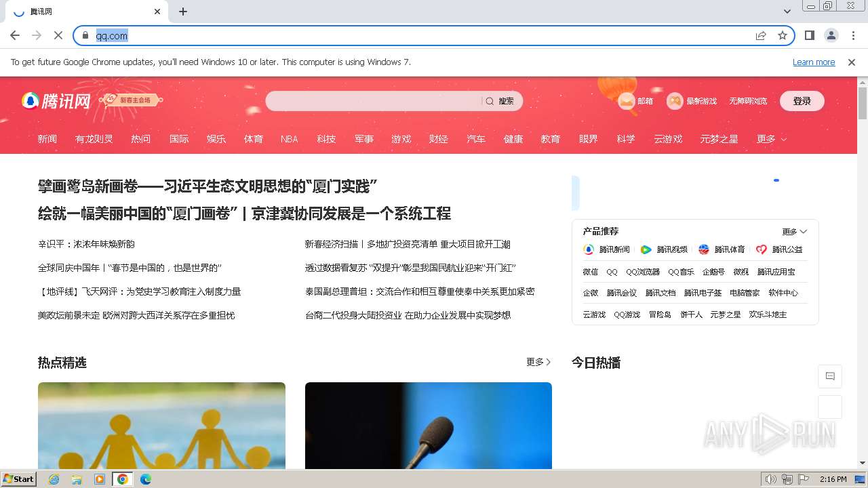This screenshot has height=488, width=868.
Task: Click the 登录 login button
Action: (802, 101)
